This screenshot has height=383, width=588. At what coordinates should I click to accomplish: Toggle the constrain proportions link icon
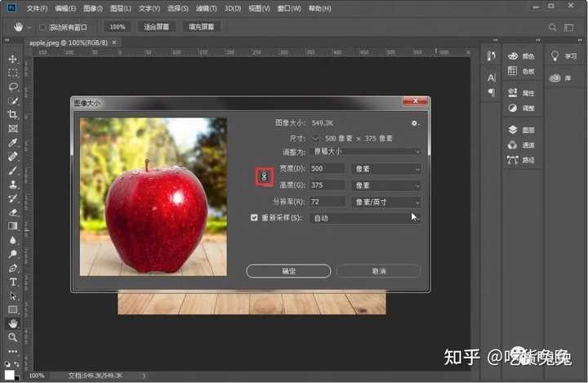[x=265, y=176]
